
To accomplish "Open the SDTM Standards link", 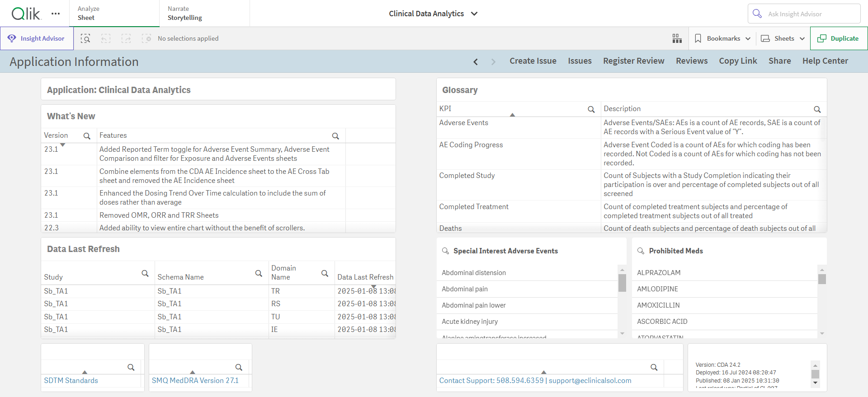I will pyautogui.click(x=71, y=380).
